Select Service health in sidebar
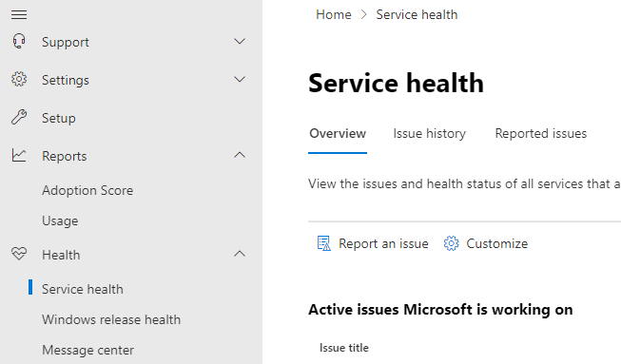Viewport: 621px width, 364px height. (x=83, y=289)
